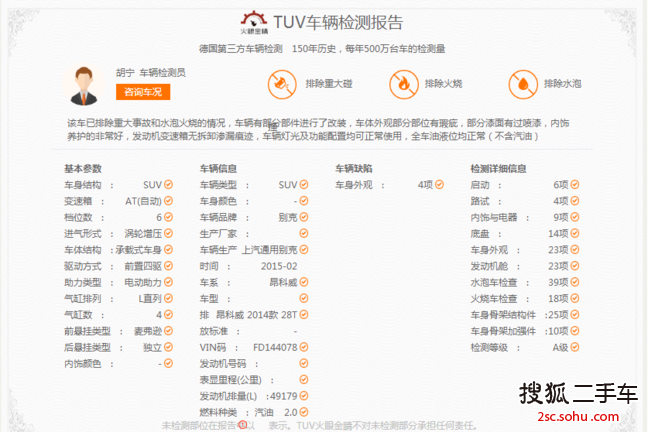Click the check icon on the 表显里程(公里) row
Viewport: 648px width, 432px height.
(x=304, y=379)
